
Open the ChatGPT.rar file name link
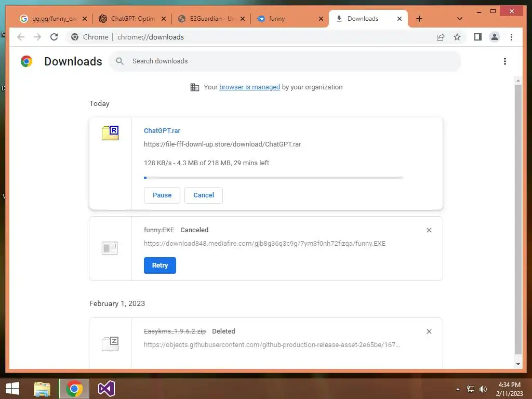click(162, 130)
